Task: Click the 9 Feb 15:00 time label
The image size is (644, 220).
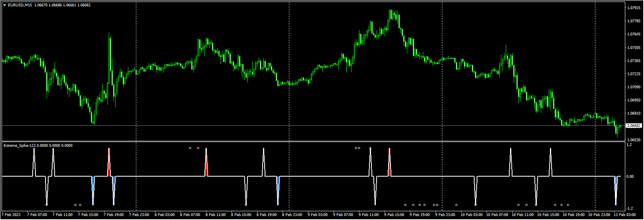Action: tap(394, 215)
